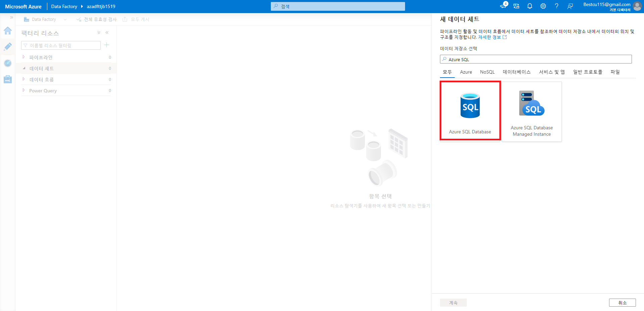Click the Data Factory breadcrumb
This screenshot has height=311, width=644.
(64, 6)
